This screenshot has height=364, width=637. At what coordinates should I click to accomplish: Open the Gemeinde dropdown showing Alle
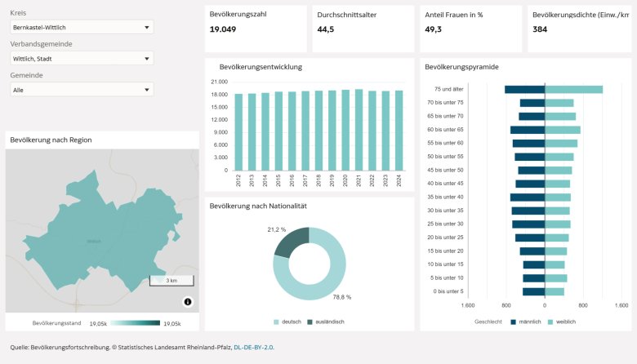[82, 90]
